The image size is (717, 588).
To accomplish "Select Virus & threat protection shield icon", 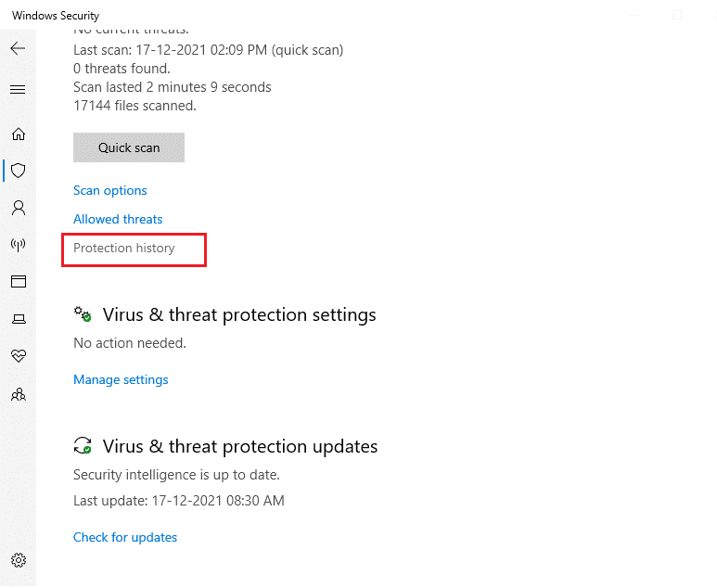I will pos(18,171).
